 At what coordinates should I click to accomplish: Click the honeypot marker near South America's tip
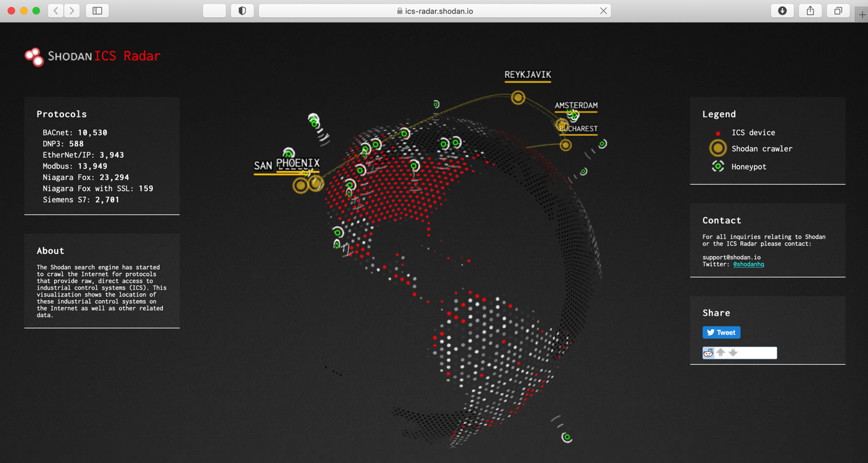click(x=567, y=438)
